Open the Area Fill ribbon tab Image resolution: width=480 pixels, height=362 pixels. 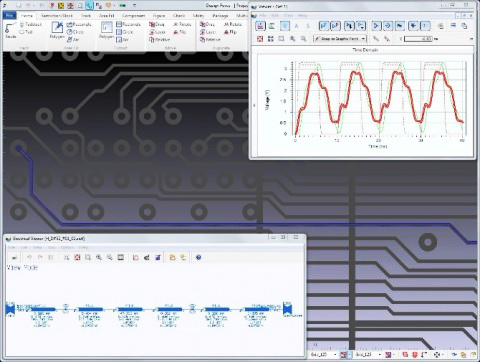point(106,15)
